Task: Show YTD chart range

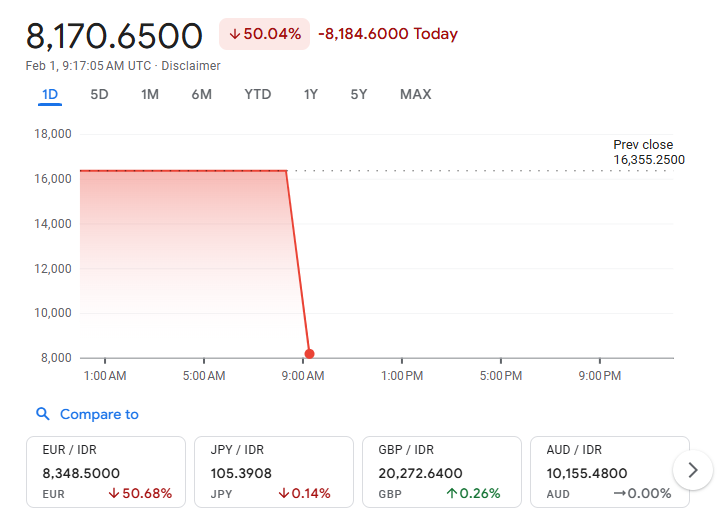Action: tap(257, 94)
